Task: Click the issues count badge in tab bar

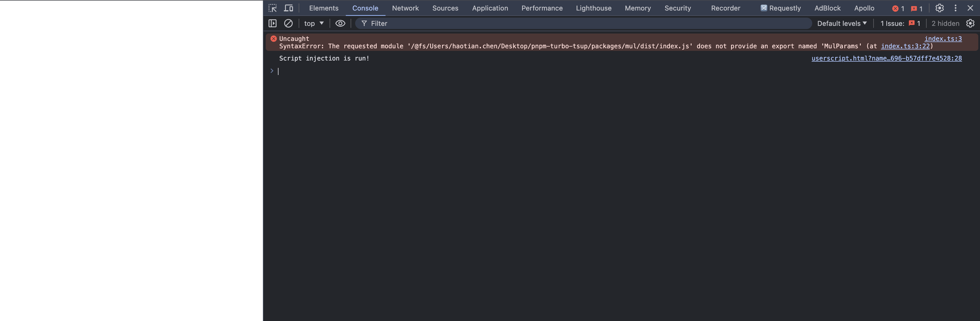Action: point(917,8)
